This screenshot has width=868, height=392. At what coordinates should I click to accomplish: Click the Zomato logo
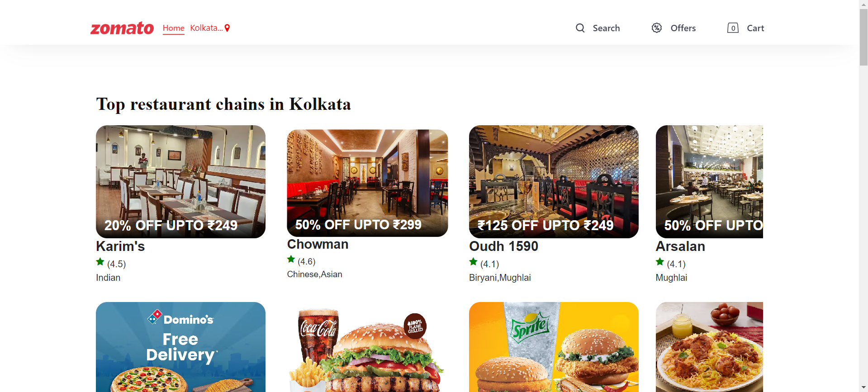(x=122, y=28)
